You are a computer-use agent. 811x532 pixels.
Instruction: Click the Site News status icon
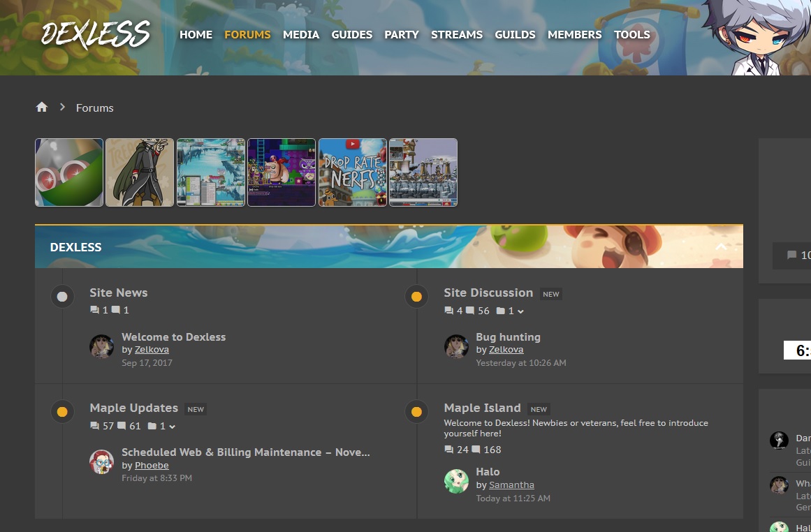pyautogui.click(x=62, y=297)
